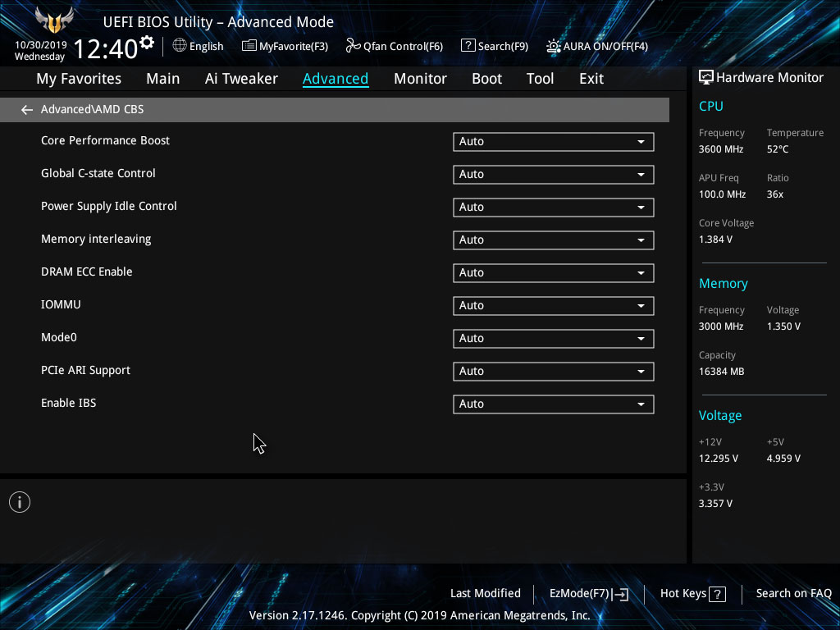Click the info circle icon
This screenshot has width=840, height=630.
(20, 502)
